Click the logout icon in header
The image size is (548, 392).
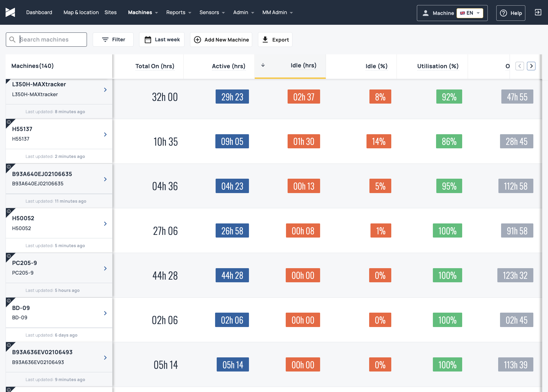tap(538, 12)
